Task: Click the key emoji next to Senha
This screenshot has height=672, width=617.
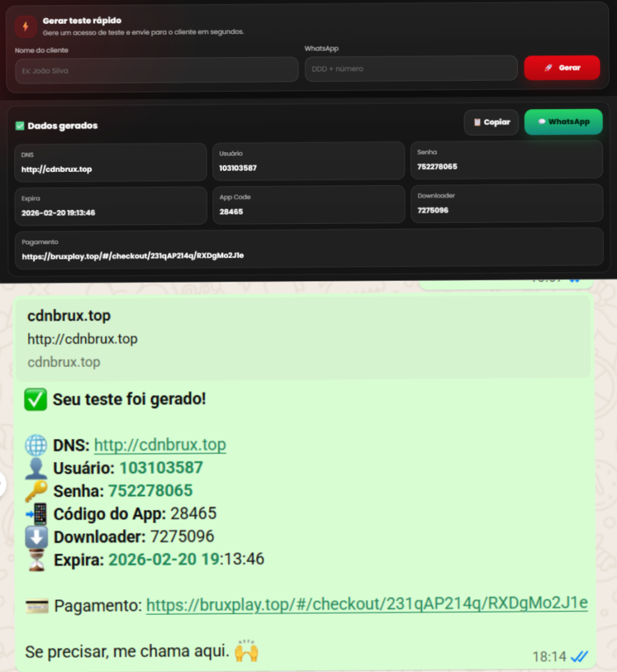Action: click(x=36, y=491)
